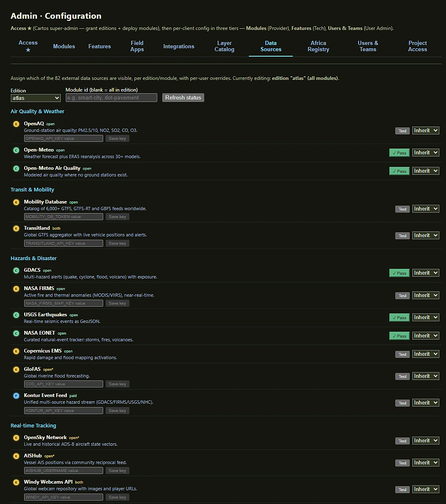Switch to the Features tab
Viewport: 446px width, 504px height.
(x=100, y=46)
